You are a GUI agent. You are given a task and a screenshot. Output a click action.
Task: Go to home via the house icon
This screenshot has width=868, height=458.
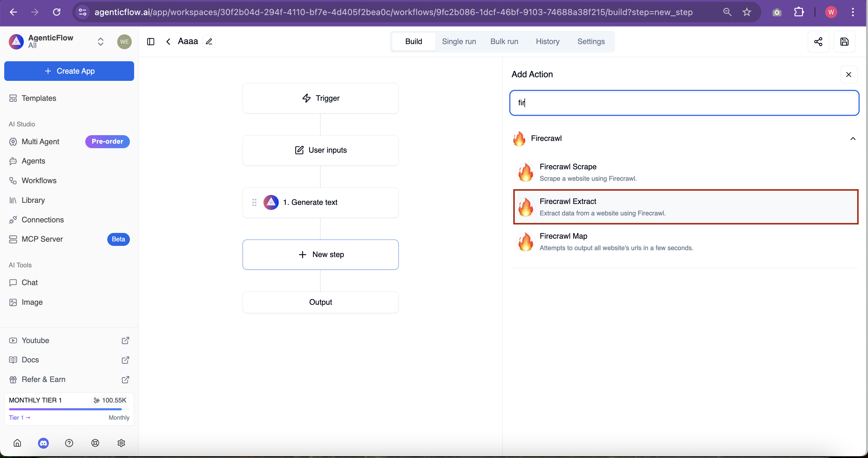pos(17,443)
